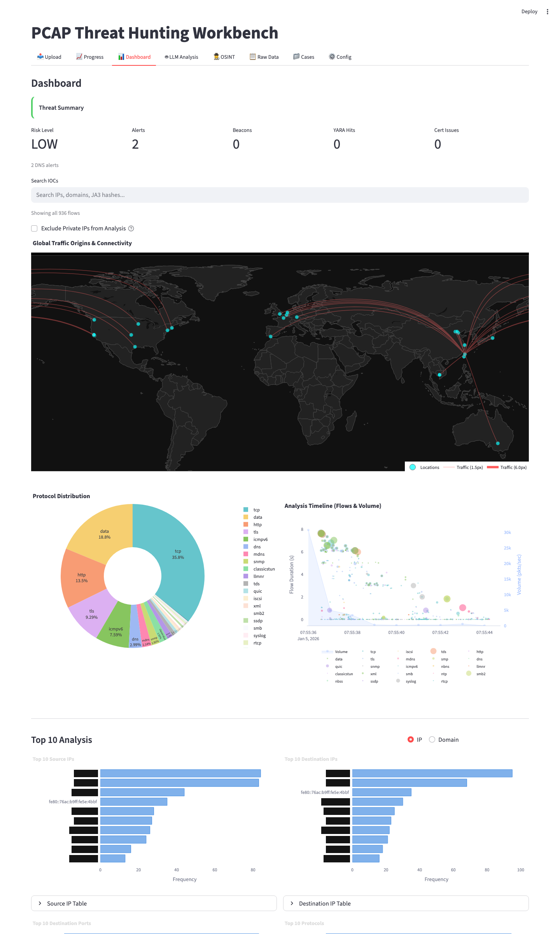Click the Deploy button
This screenshot has width=560, height=934.
[529, 12]
